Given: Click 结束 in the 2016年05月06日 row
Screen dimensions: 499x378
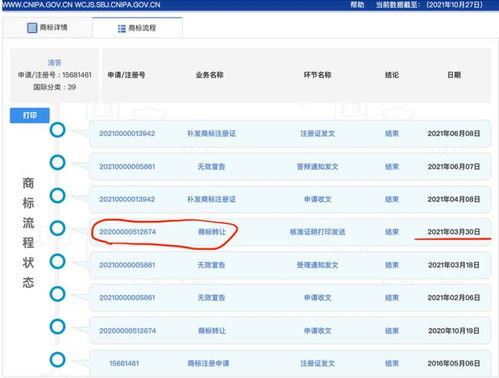Looking at the screenshot, I should [x=392, y=363].
